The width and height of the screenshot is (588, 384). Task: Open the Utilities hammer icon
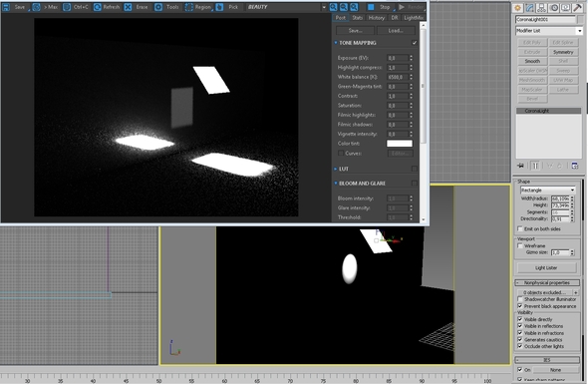577,8
